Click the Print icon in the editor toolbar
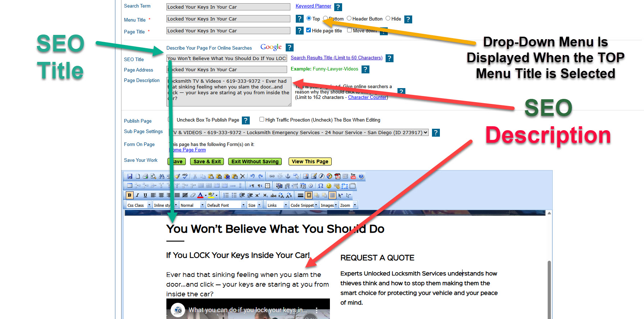644x319 pixels. coord(146,176)
